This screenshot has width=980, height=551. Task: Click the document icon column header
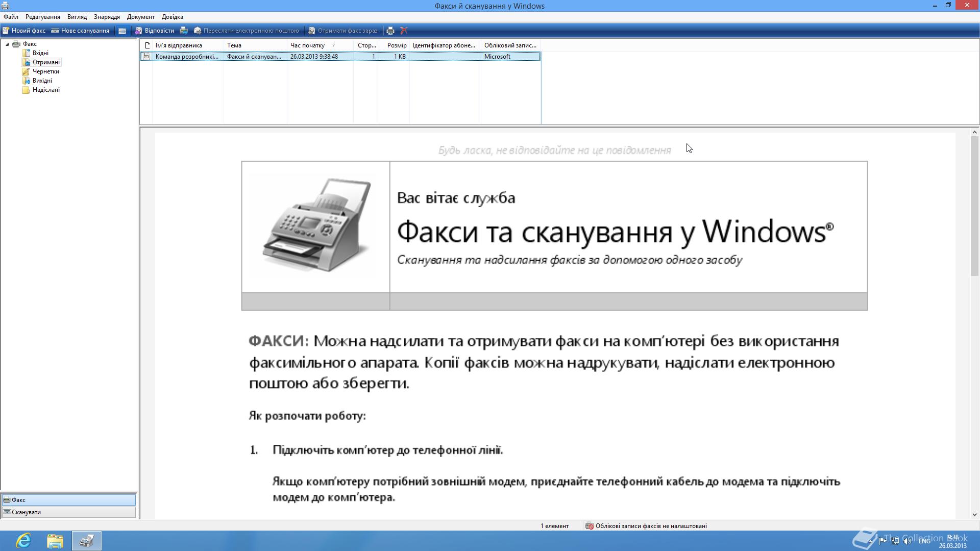[147, 45]
